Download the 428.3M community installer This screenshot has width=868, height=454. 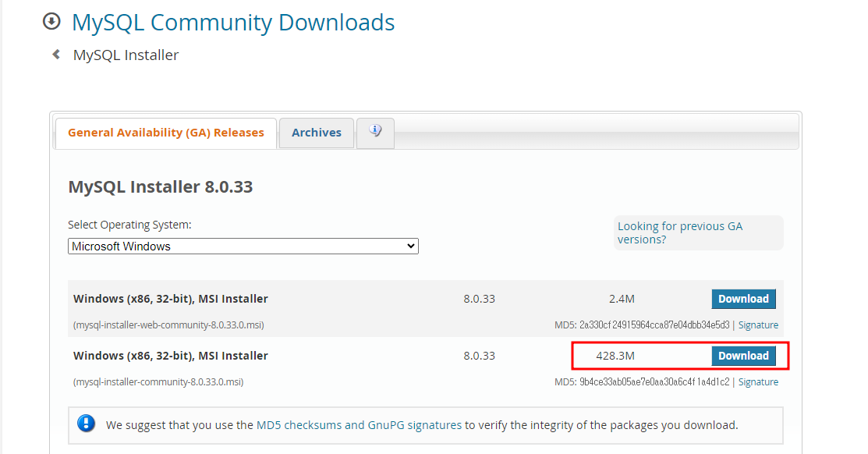743,356
